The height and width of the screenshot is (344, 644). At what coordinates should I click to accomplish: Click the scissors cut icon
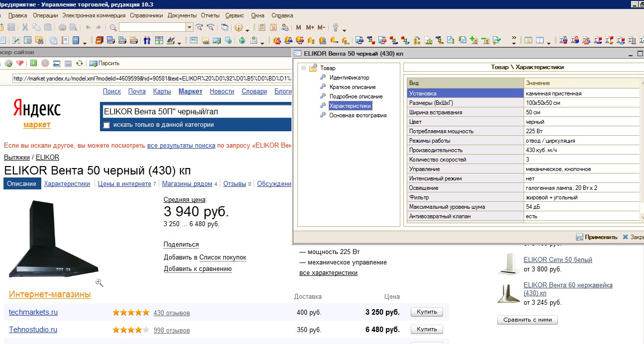[x=25, y=27]
